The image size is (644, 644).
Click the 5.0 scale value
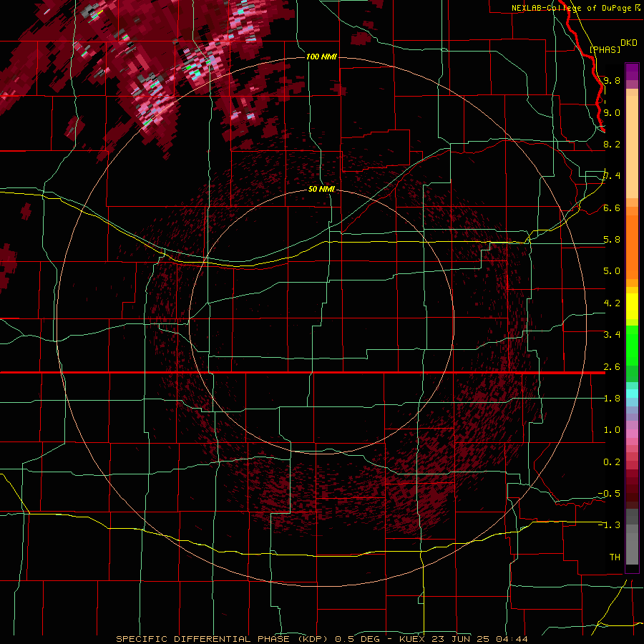[x=612, y=271]
